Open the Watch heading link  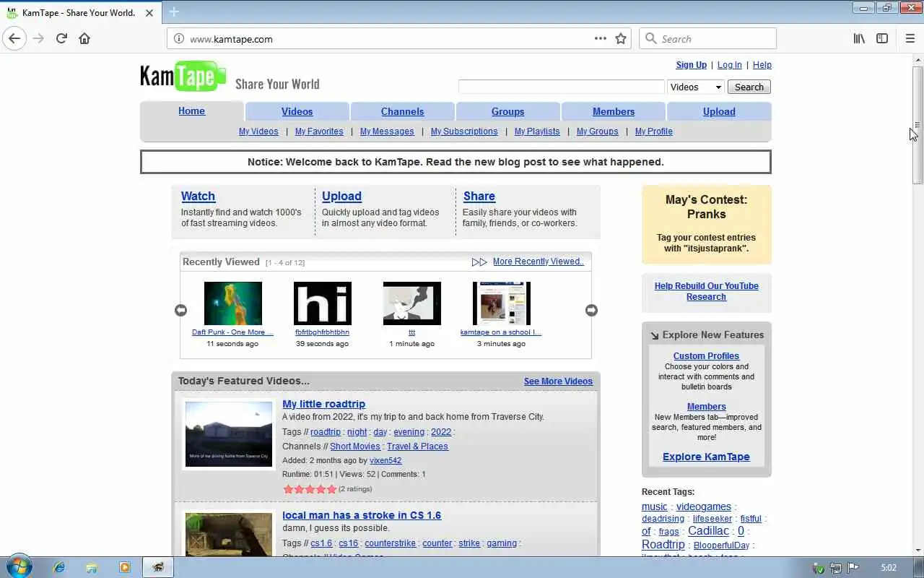tap(198, 196)
